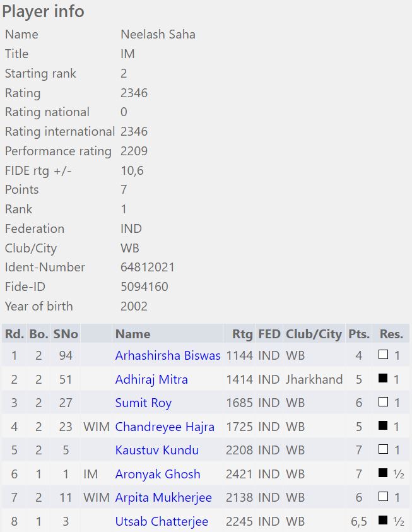Click black piece icon in round 2 result
Image resolution: width=412 pixels, height=532 pixels.
tap(383, 379)
